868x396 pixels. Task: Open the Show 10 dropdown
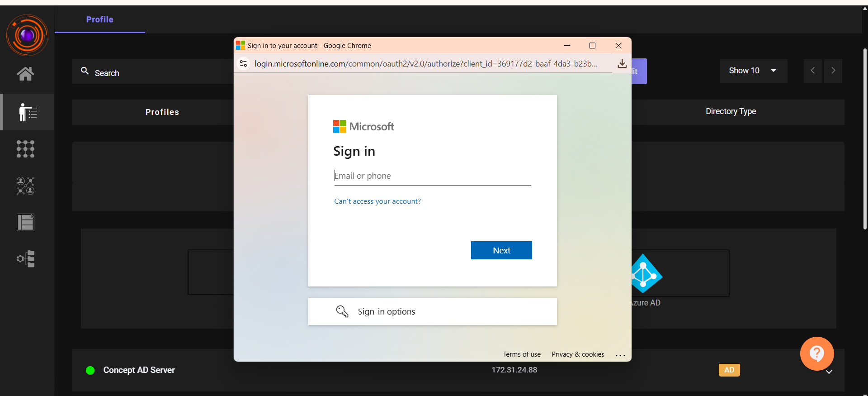pyautogui.click(x=753, y=71)
